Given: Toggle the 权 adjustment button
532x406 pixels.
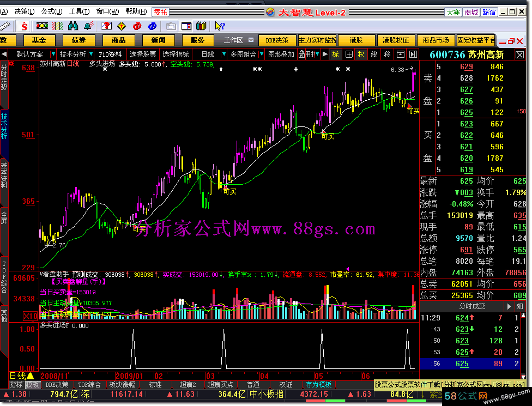Looking at the screenshot, I should (x=361, y=54).
